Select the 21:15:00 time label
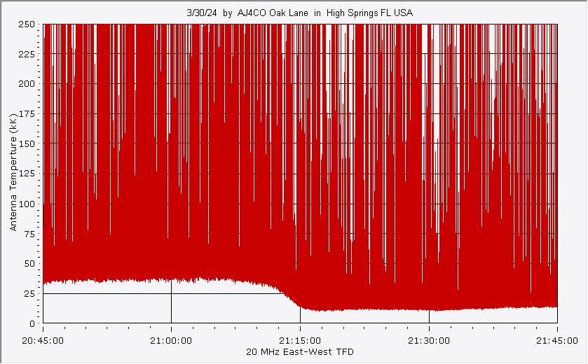 pyautogui.click(x=300, y=341)
